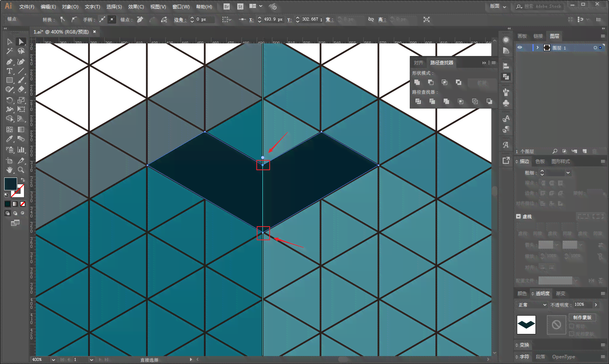The height and width of the screenshot is (364, 609).
Task: Pick the Magic Wand tool
Action: coord(10,51)
